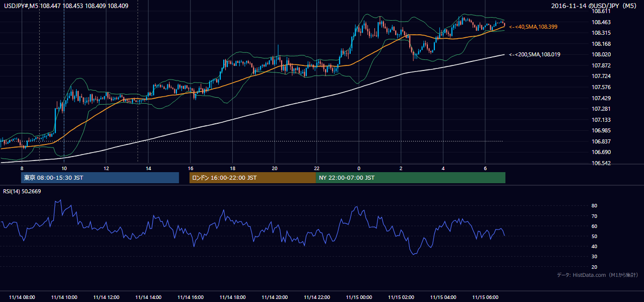644x302 pixels.
Task: Click price axis value 106.837
Action: pos(601,141)
